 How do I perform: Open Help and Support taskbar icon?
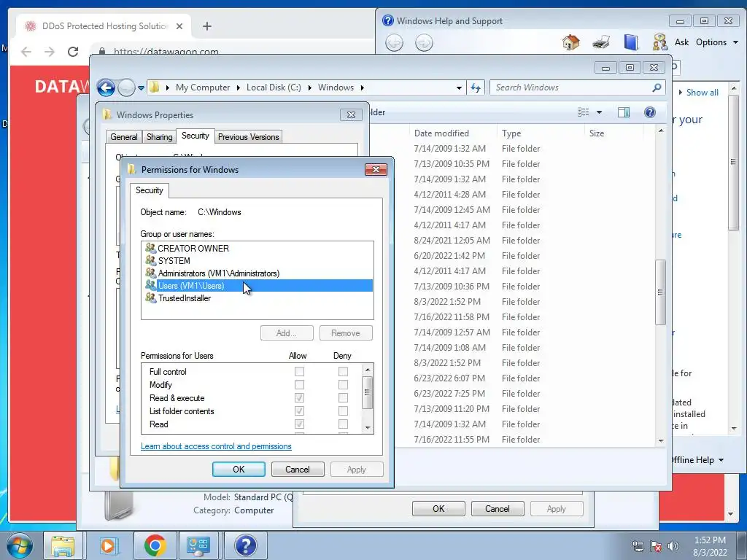pos(245,545)
